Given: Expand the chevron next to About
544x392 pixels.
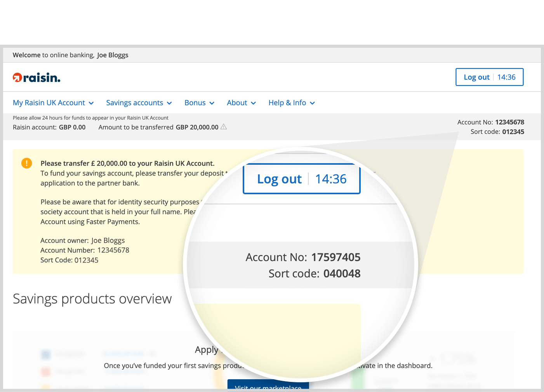Looking at the screenshot, I should pyautogui.click(x=254, y=103).
